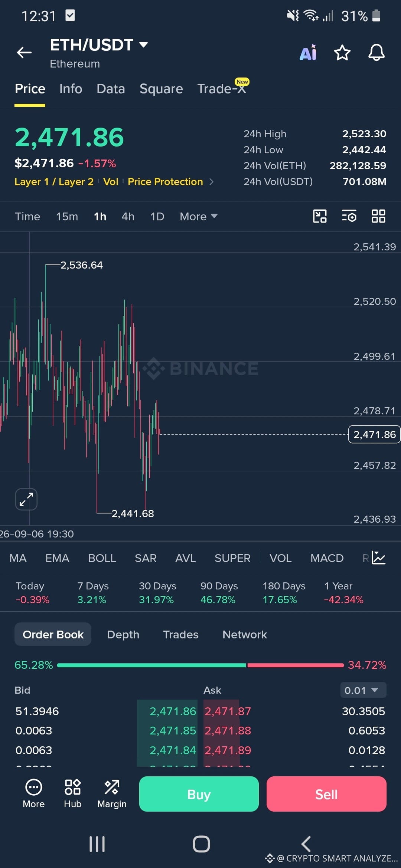Switch to the Info tab
The height and width of the screenshot is (868, 401).
(x=71, y=89)
